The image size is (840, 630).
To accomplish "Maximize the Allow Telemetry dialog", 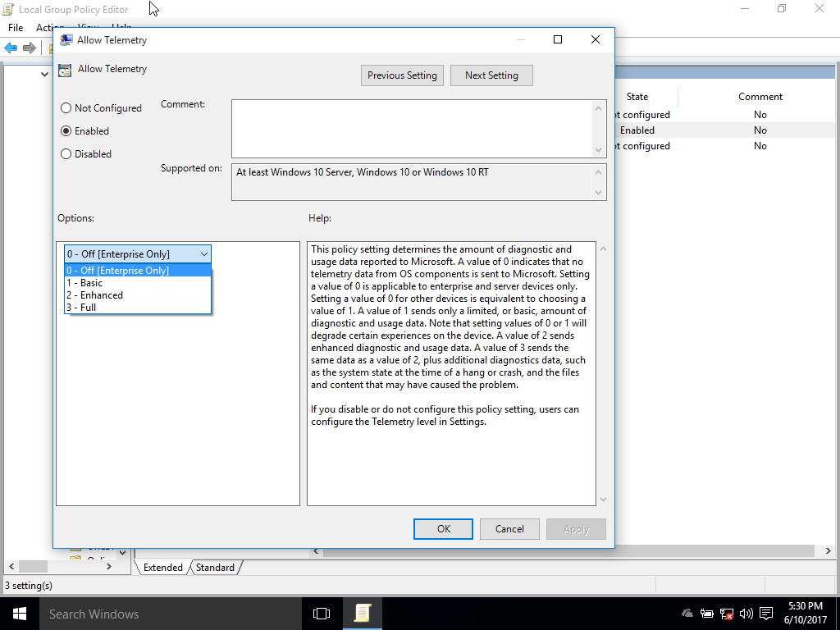I will click(558, 39).
